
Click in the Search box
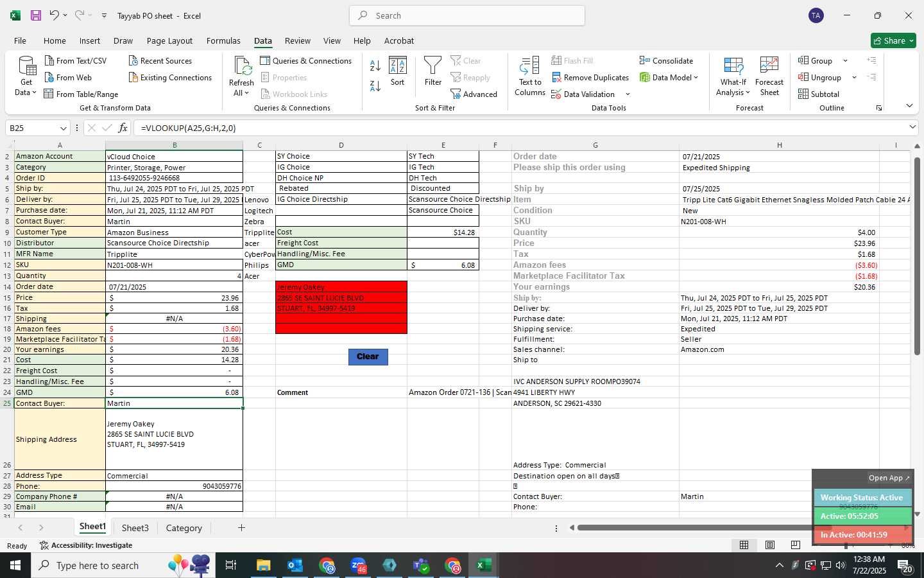(467, 15)
